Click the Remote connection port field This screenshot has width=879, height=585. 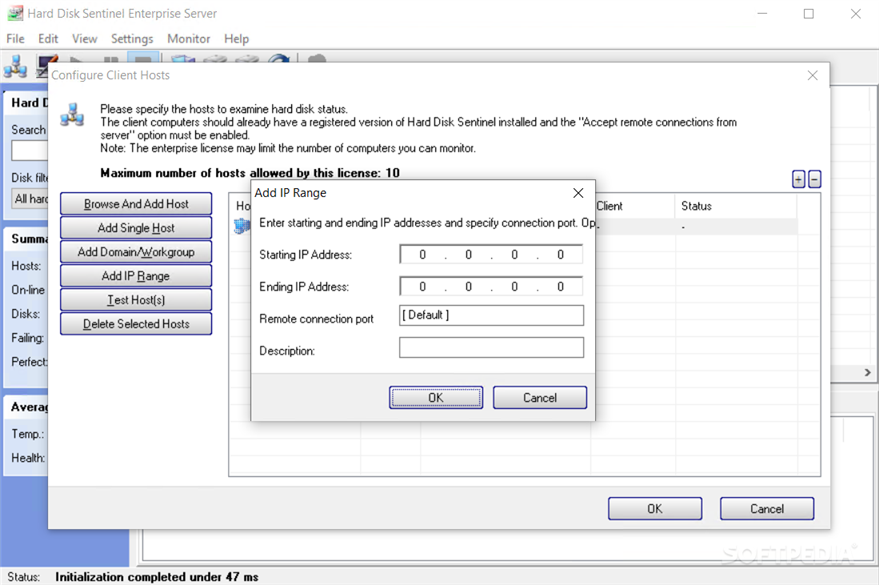[x=491, y=315]
